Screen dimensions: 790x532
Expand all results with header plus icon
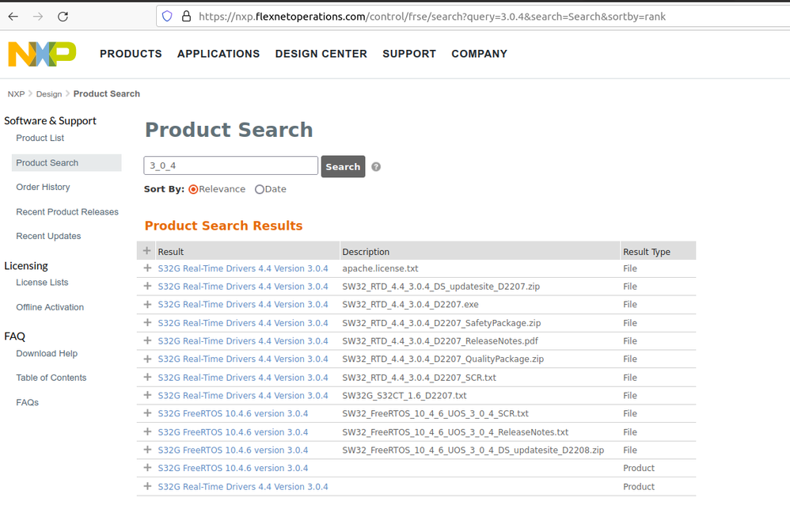pos(146,251)
